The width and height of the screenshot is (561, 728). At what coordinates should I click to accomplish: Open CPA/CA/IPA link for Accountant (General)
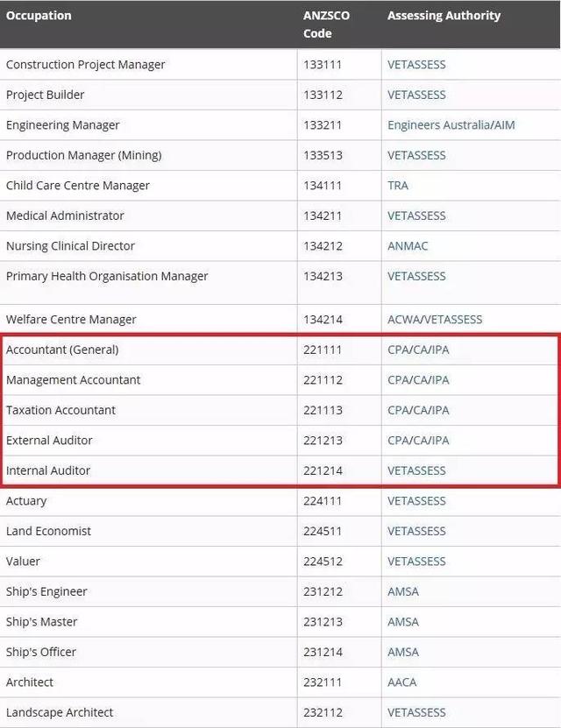(418, 350)
